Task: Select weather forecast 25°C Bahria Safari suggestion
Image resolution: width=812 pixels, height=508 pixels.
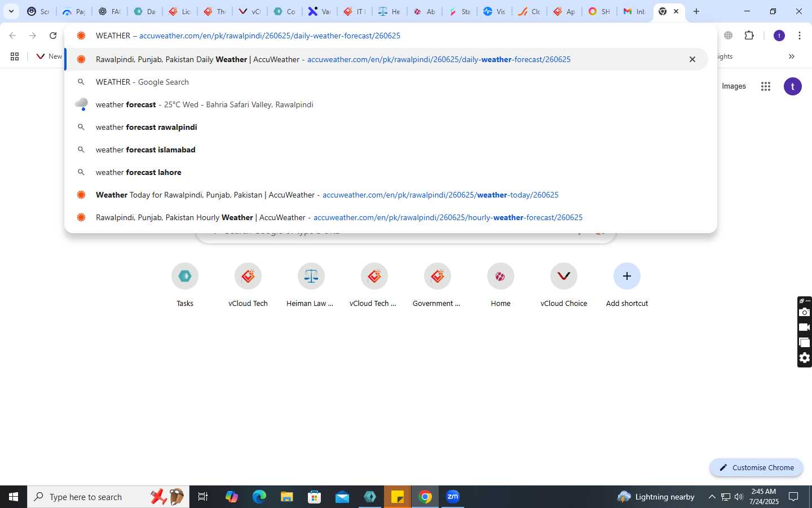Action: (x=386, y=104)
